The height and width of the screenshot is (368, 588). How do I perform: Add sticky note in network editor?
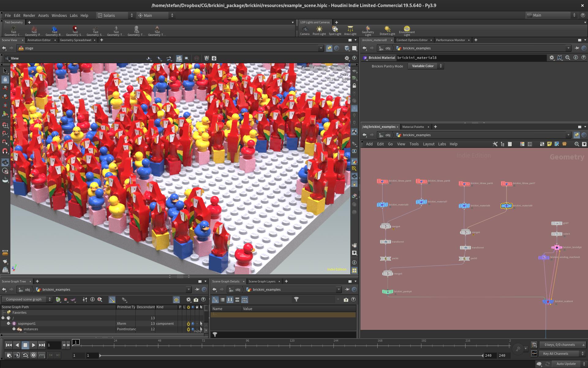click(549, 144)
